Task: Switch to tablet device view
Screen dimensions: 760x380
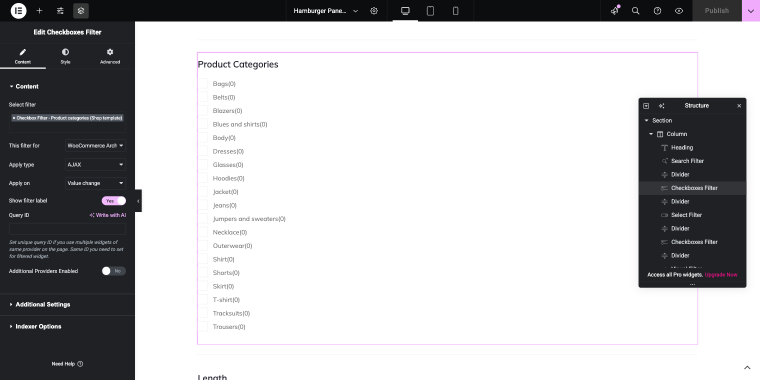Action: click(x=430, y=11)
